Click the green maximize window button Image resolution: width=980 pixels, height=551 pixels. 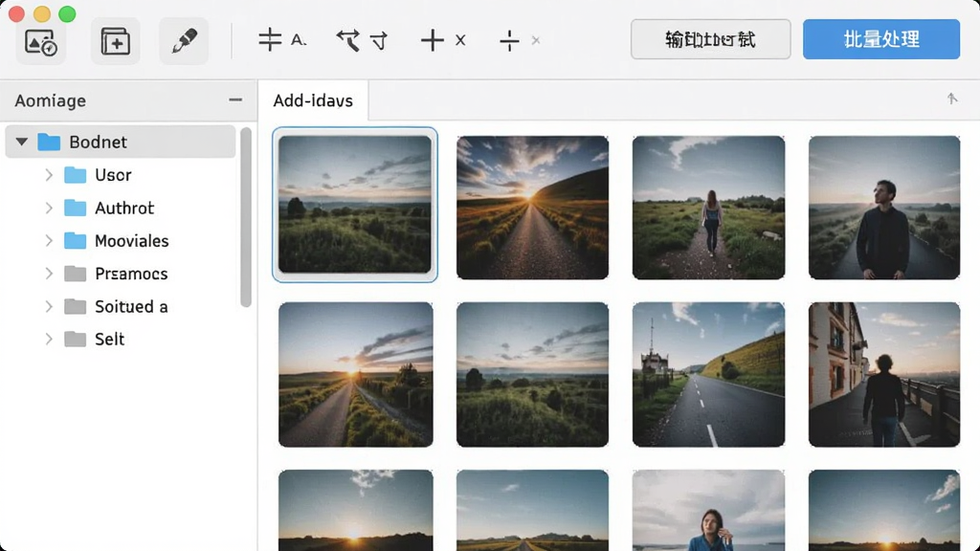67,13
